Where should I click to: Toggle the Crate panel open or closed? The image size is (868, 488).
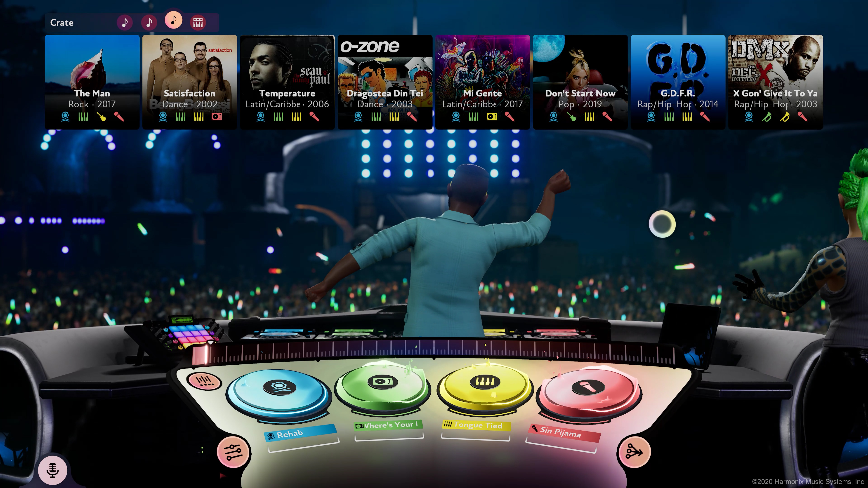[x=62, y=22]
